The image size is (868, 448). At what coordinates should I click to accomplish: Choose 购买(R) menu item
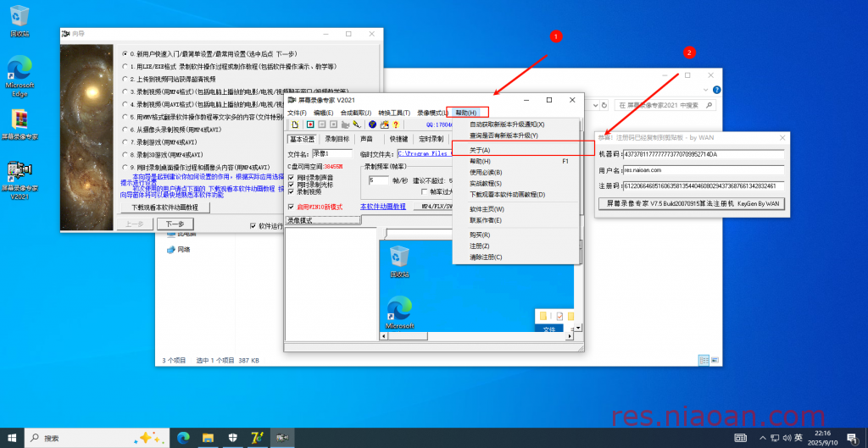(x=516, y=235)
